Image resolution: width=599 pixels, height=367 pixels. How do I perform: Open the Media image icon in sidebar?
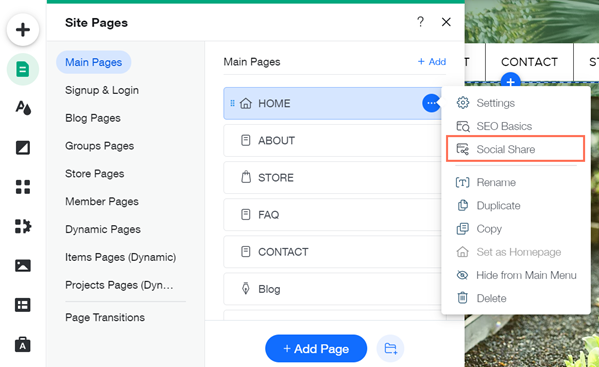click(x=23, y=265)
